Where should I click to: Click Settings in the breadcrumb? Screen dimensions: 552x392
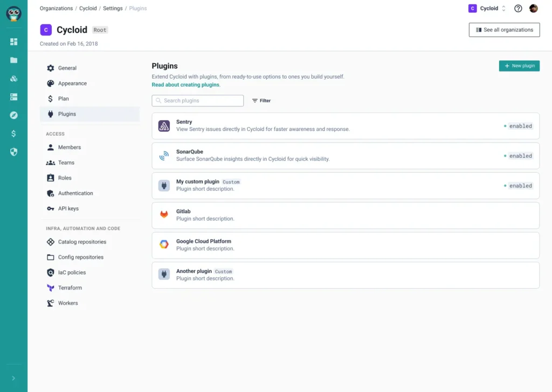pyautogui.click(x=113, y=9)
